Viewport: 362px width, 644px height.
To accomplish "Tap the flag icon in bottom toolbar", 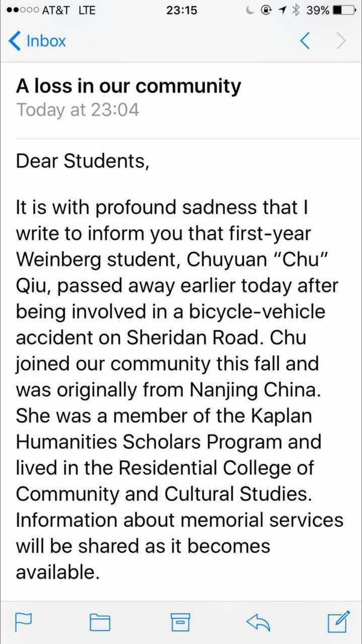I will (x=23, y=620).
